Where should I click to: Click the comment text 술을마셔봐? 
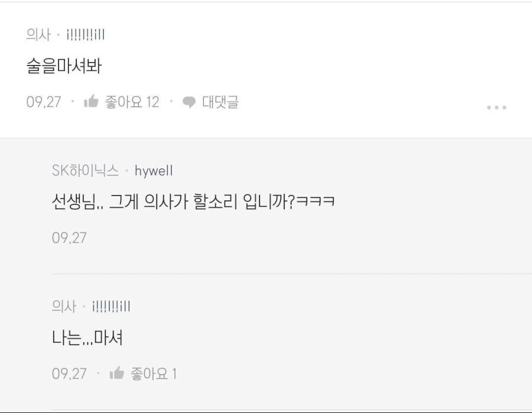pos(64,66)
